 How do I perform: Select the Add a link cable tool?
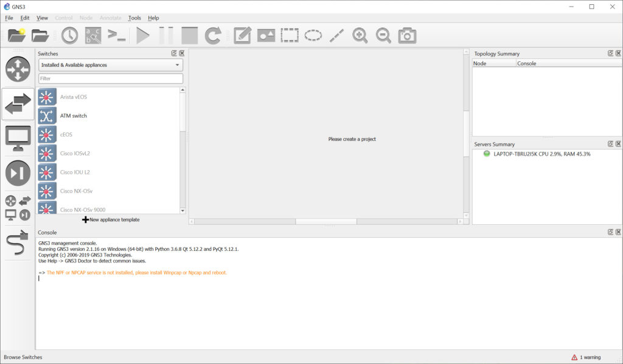(18, 242)
